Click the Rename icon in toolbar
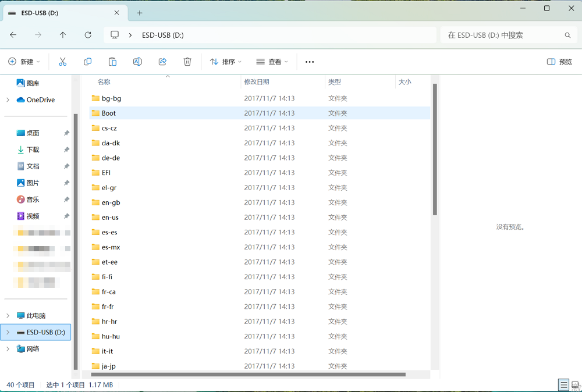The height and width of the screenshot is (392, 582). point(138,62)
